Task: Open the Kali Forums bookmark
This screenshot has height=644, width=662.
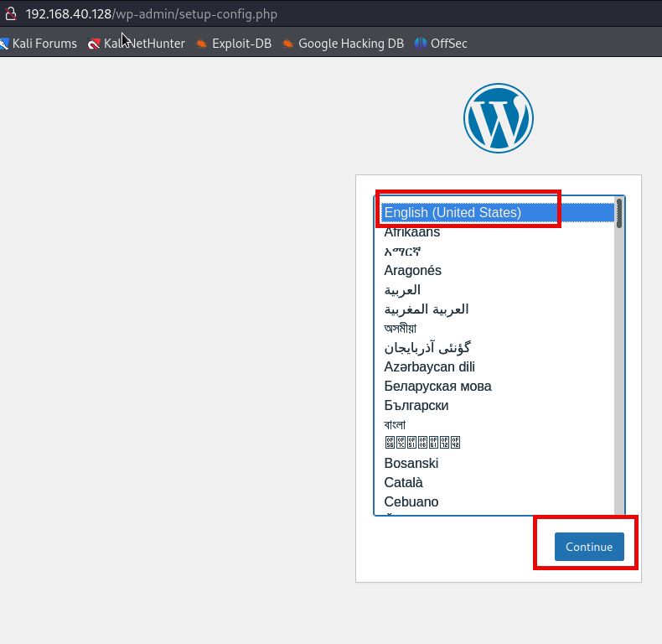Action: pyautogui.click(x=39, y=44)
